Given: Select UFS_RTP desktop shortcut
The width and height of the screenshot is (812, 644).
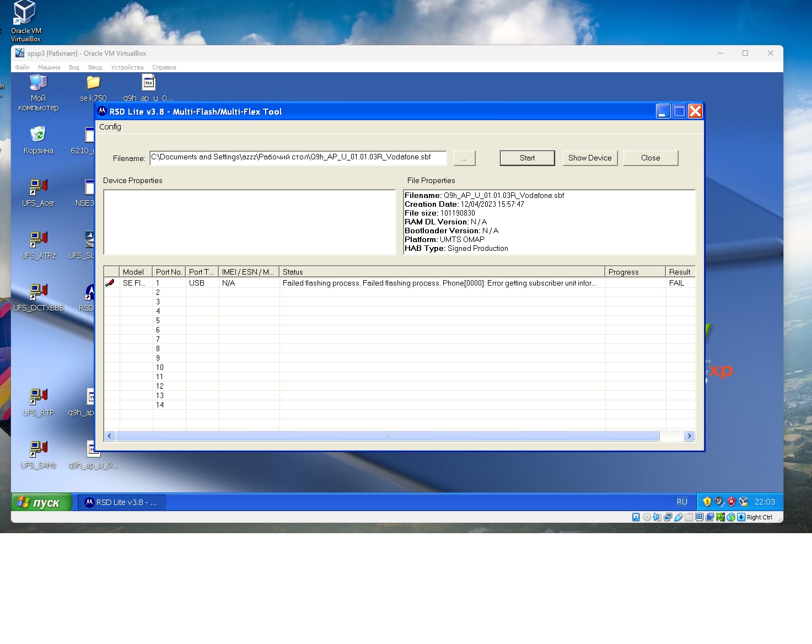Looking at the screenshot, I should pos(38,402).
